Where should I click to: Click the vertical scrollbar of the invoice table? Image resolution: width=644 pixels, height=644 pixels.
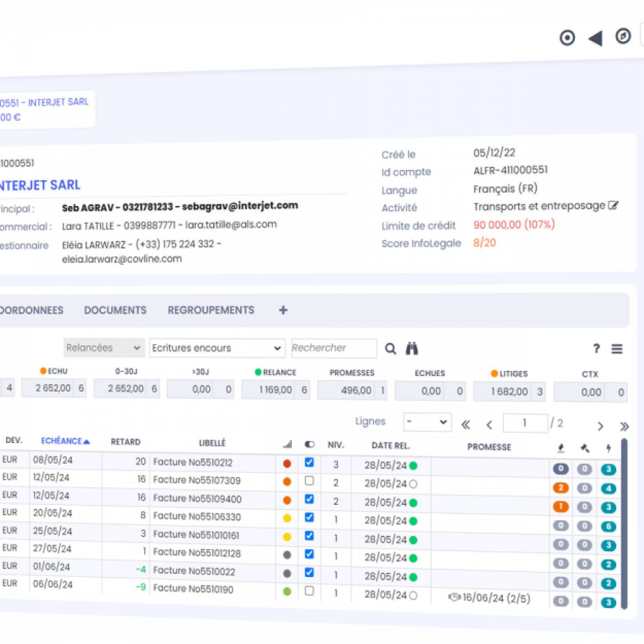(x=624, y=523)
